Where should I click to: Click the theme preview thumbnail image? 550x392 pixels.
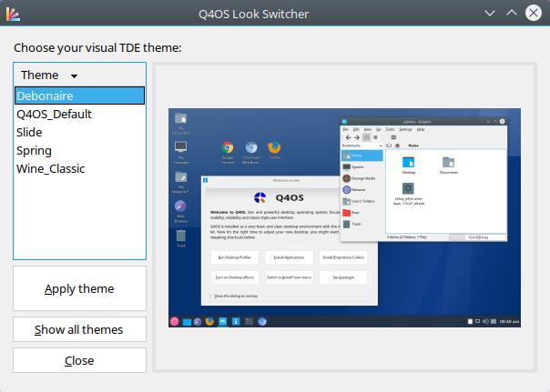(x=344, y=218)
